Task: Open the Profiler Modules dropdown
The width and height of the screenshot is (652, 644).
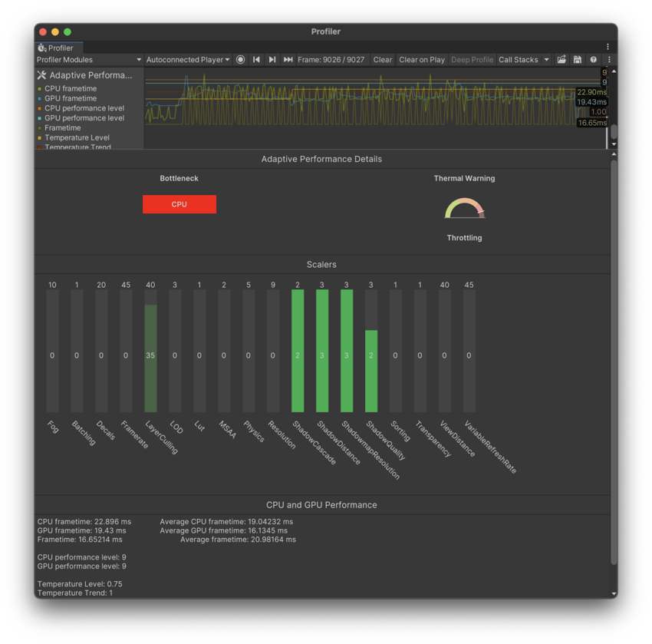Action: coord(87,59)
